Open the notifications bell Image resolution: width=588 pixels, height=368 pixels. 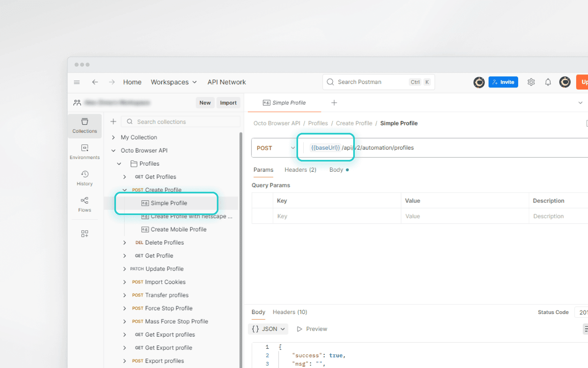coord(548,82)
